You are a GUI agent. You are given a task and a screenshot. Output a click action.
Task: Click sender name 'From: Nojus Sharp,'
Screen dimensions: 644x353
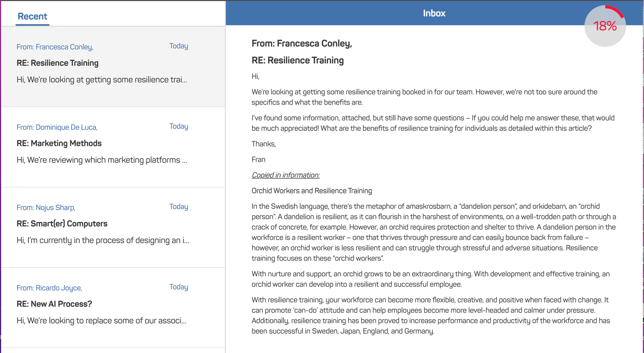[46, 207]
